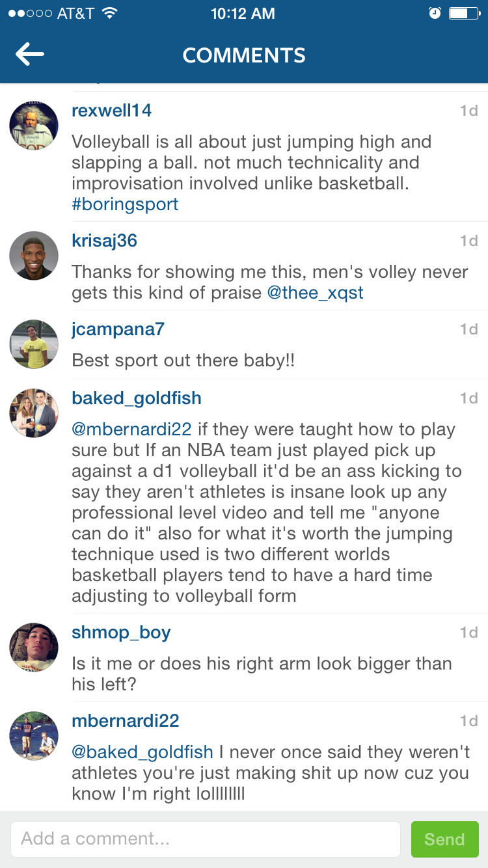The height and width of the screenshot is (868, 488).
Task: Tap baked_goldfish's avatar photo
Action: click(34, 413)
